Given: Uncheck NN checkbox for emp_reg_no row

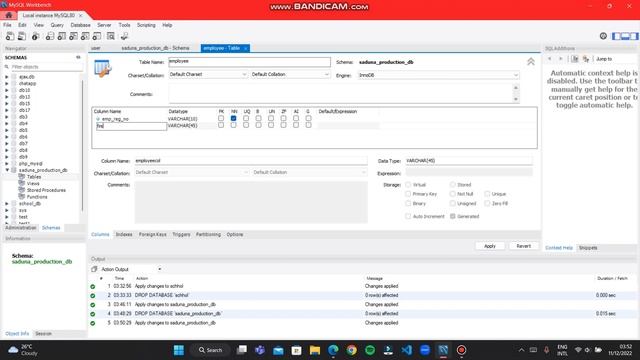Looking at the screenshot, I should pos(233,118).
